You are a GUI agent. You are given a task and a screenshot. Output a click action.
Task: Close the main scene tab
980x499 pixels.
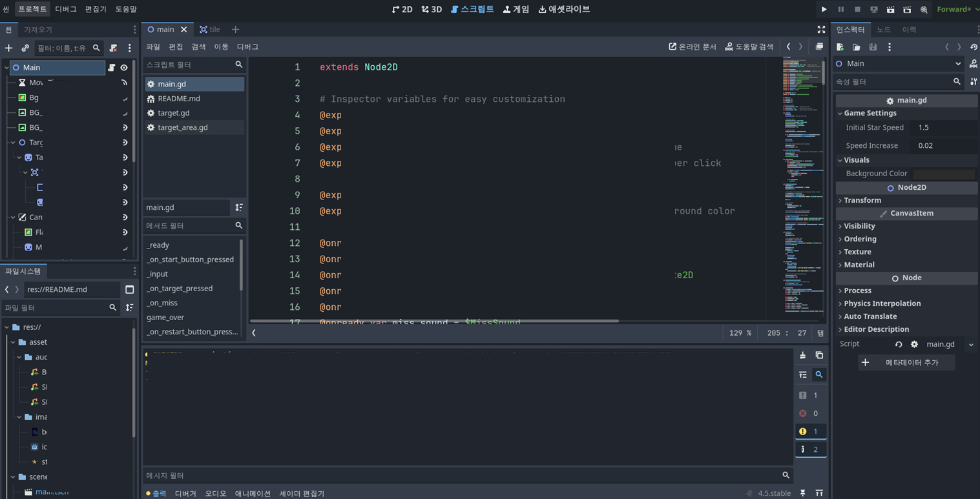[x=183, y=29]
